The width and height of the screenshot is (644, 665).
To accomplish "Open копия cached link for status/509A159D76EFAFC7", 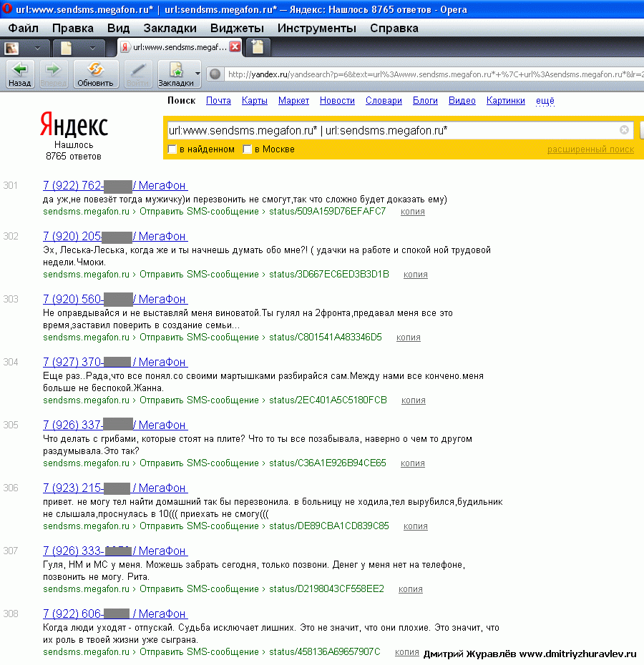I will pyautogui.click(x=413, y=211).
